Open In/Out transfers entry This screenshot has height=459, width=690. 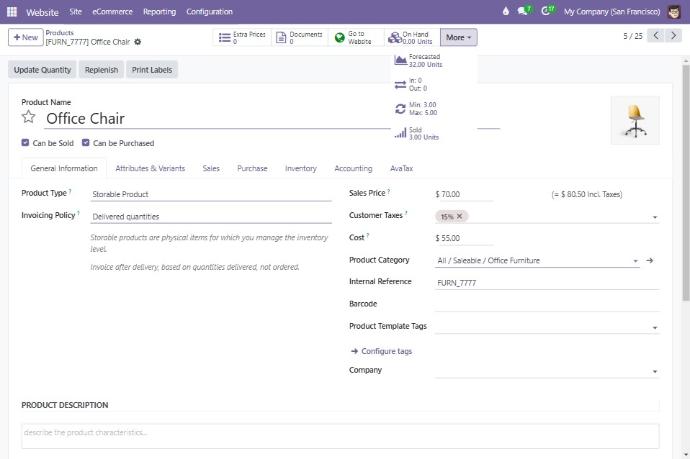click(433, 84)
